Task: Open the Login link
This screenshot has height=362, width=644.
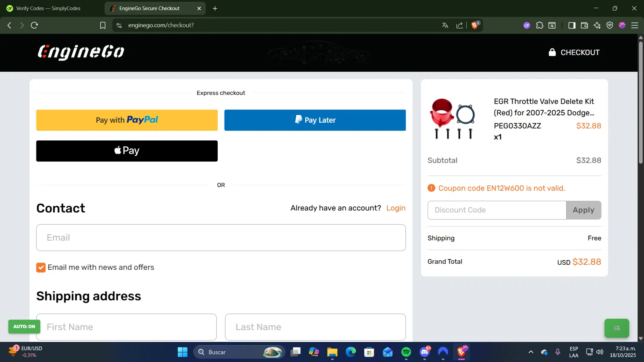Action: click(396, 208)
